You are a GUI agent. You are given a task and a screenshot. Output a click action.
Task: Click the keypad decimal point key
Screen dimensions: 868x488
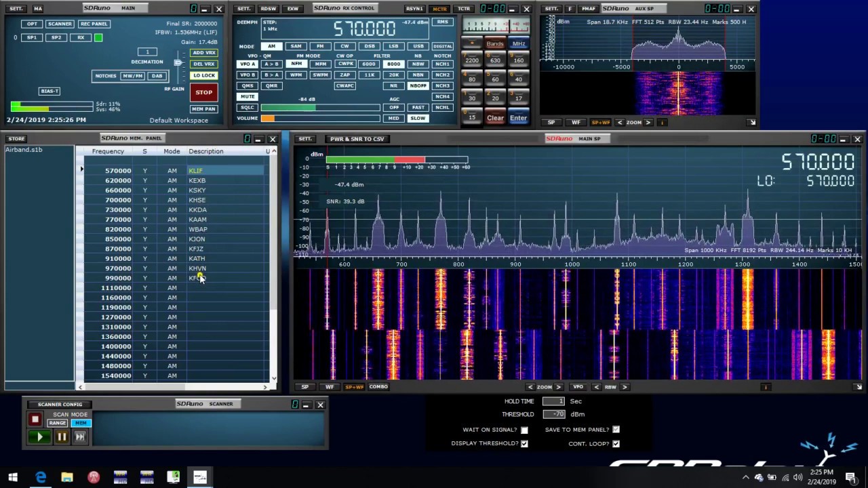(472, 43)
